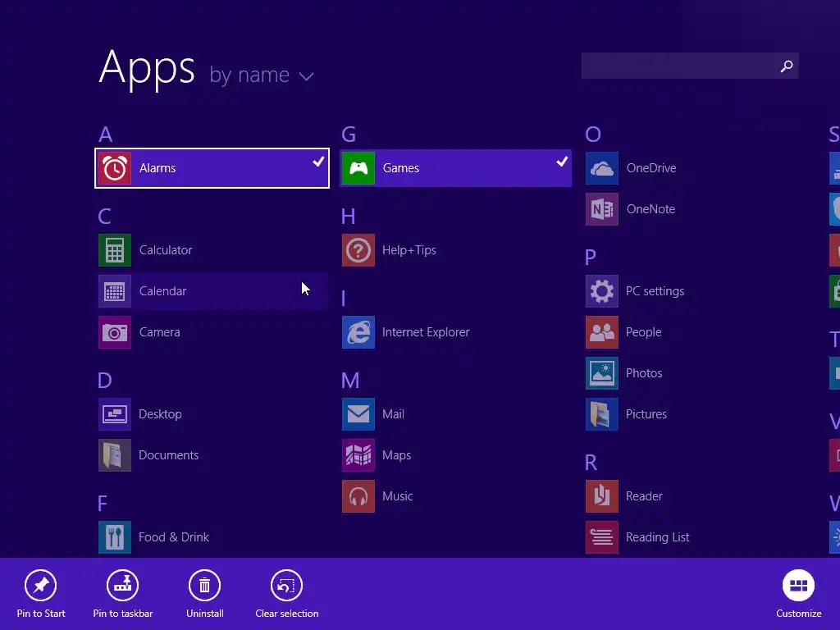This screenshot has width=840, height=630.
Task: Open the Calendar app icon
Action: click(x=115, y=291)
